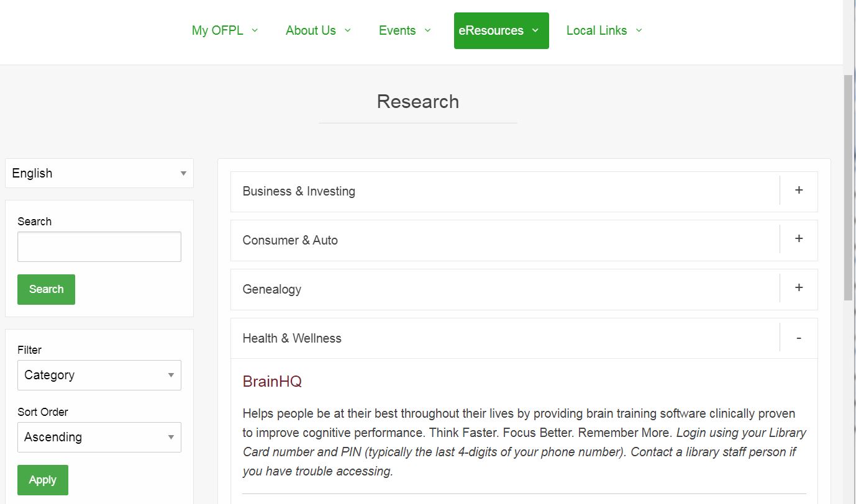The height and width of the screenshot is (504, 856).
Task: Open the My OFPL dropdown chevron
Action: pos(255,30)
